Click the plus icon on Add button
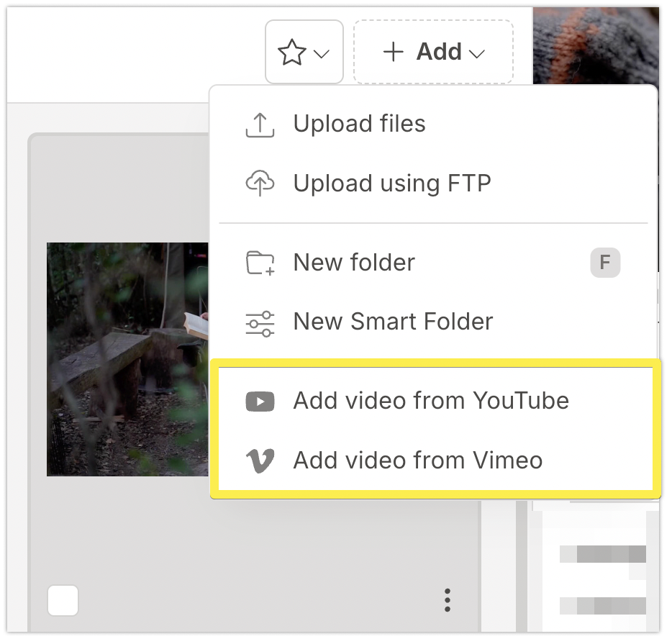Image resolution: width=672 pixels, height=639 pixels. coord(393,52)
